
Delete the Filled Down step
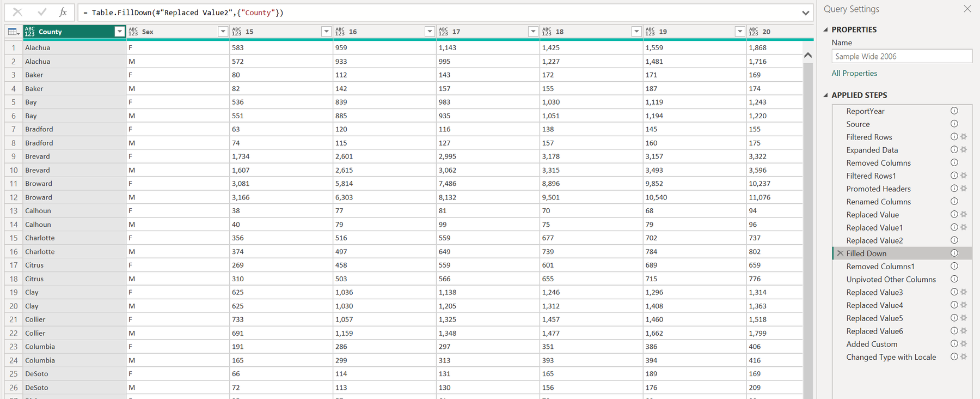click(x=840, y=253)
